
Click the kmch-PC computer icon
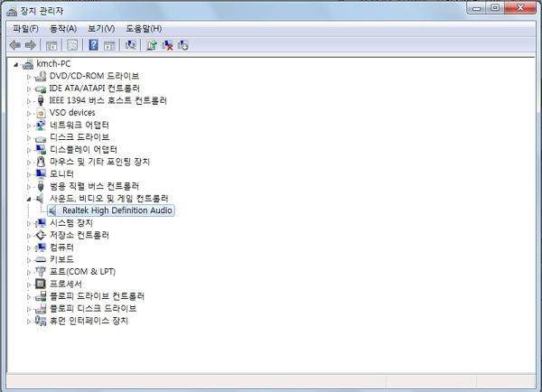point(27,64)
